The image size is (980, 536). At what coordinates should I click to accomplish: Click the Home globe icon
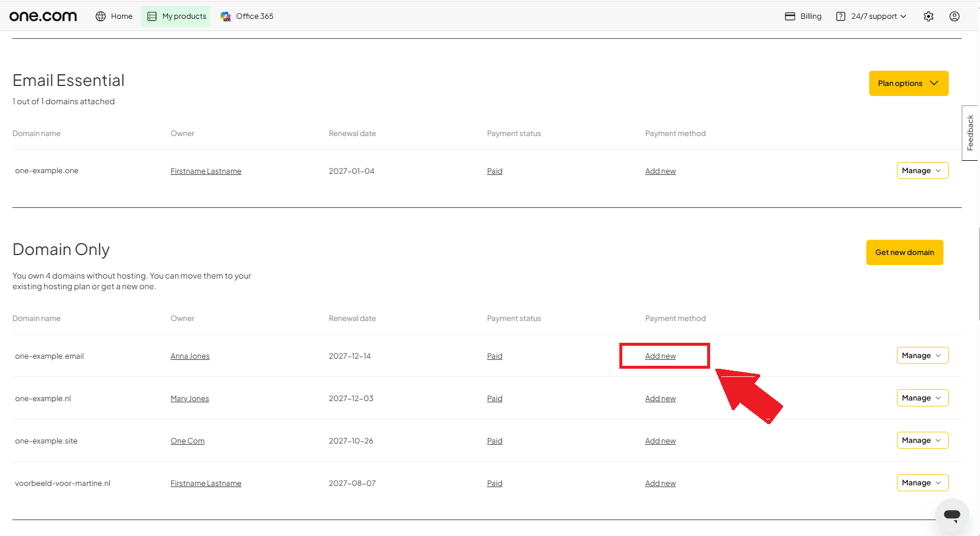pyautogui.click(x=101, y=16)
